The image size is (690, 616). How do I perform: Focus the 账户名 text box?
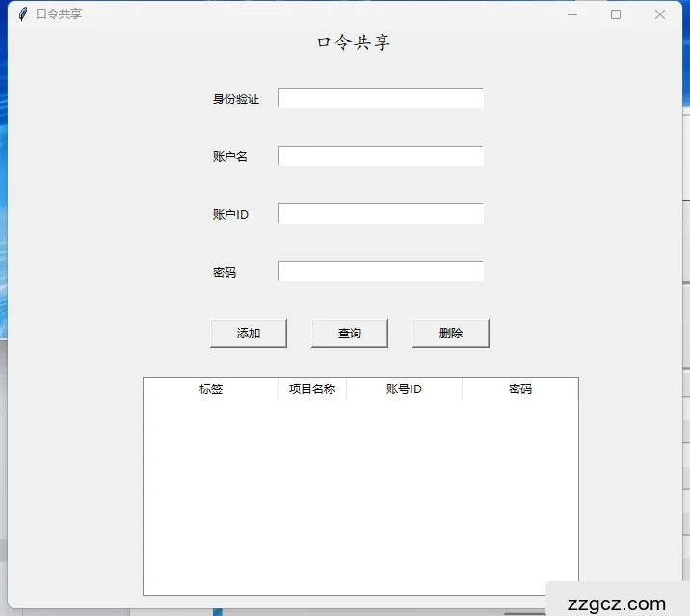click(381, 156)
